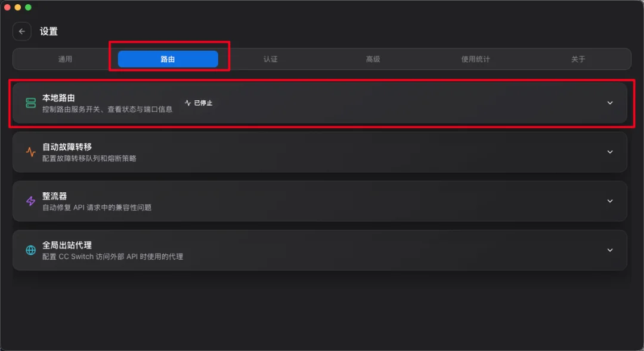Click the purple lightning icon for 整流器
The image size is (644, 351).
pos(30,201)
